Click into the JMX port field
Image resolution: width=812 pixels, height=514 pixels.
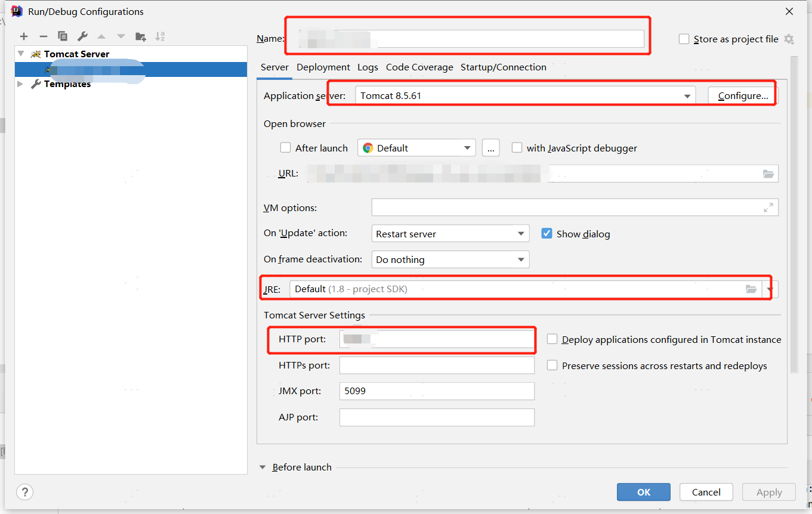pyautogui.click(x=437, y=391)
